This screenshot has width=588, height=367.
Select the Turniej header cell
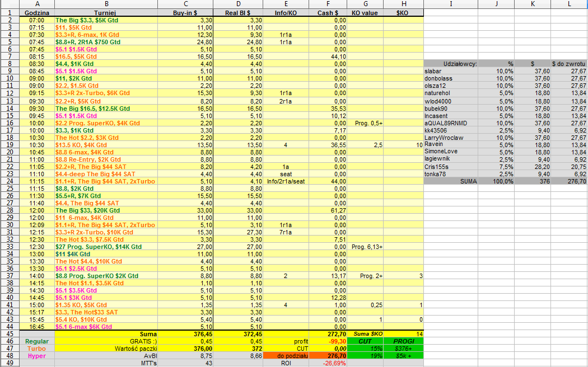point(106,13)
